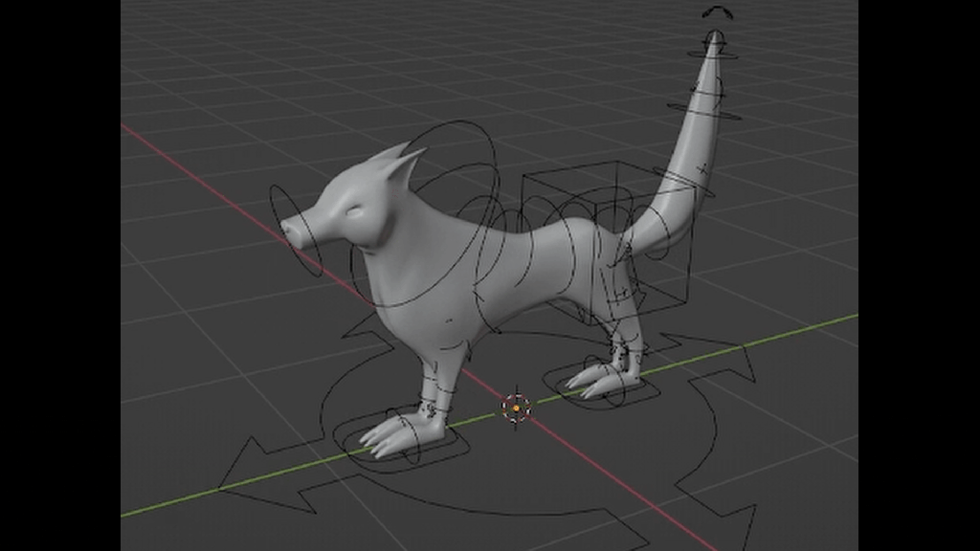
Task: Click the thick base of the creature's tail
Action: coord(661,224)
